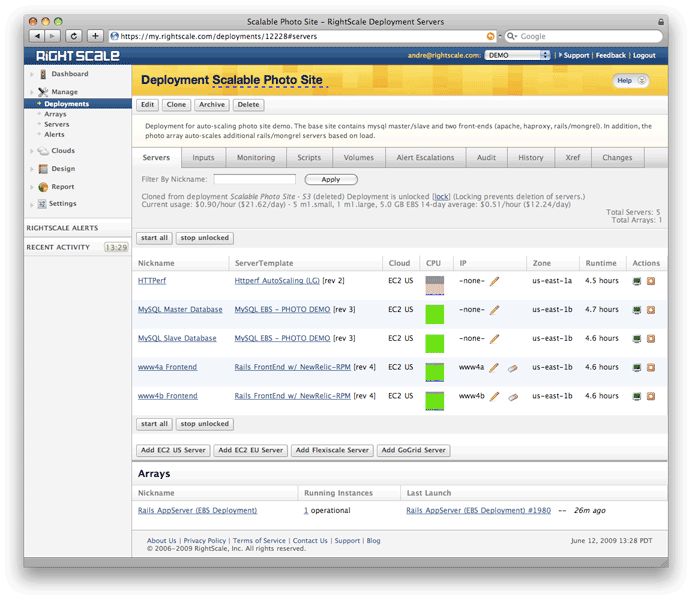
Task: Click the lock deployment link
Action: tap(441, 197)
